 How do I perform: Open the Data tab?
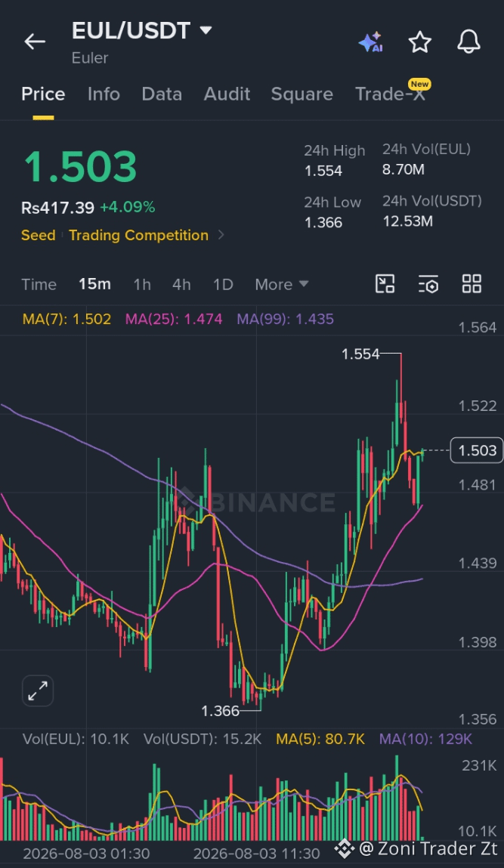tap(162, 94)
